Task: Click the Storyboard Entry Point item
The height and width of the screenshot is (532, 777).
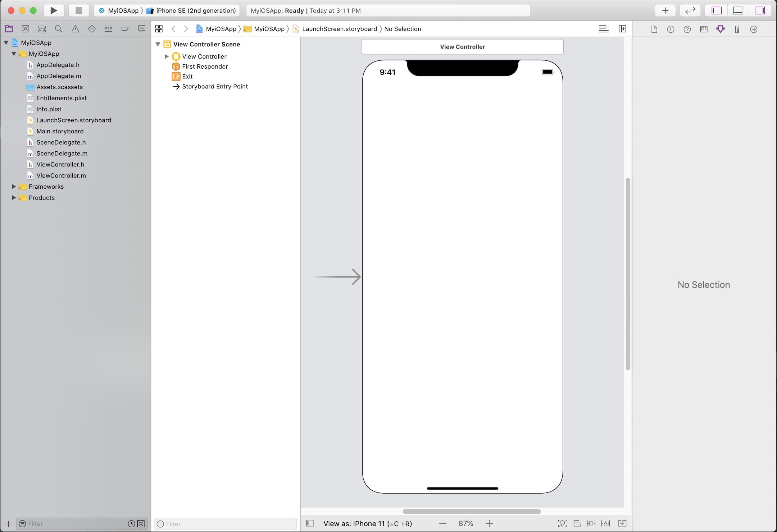Action: pyautogui.click(x=214, y=86)
